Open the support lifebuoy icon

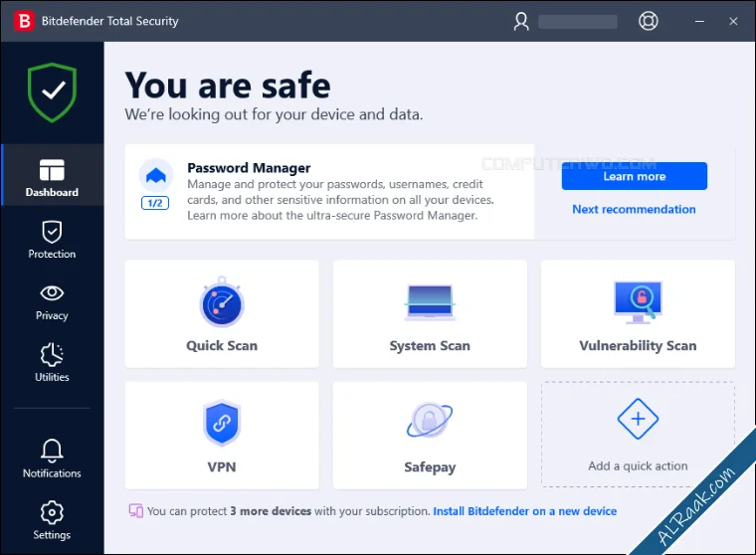coord(648,21)
